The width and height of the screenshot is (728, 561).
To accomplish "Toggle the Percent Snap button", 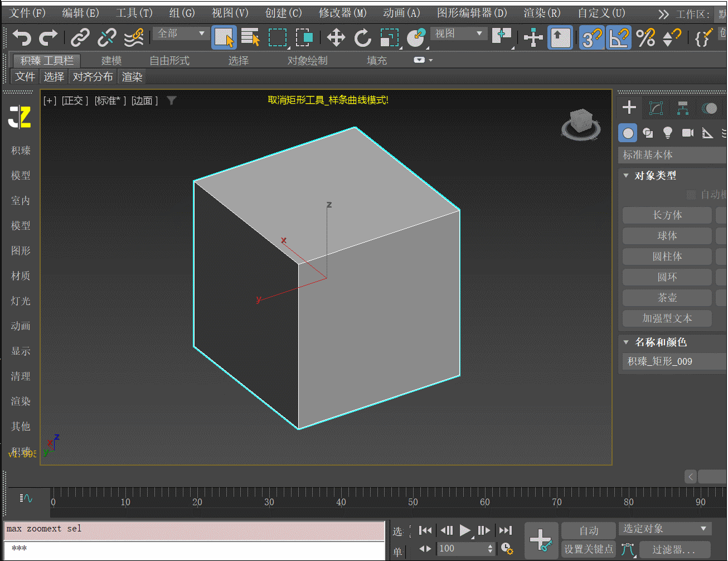I will [646, 37].
